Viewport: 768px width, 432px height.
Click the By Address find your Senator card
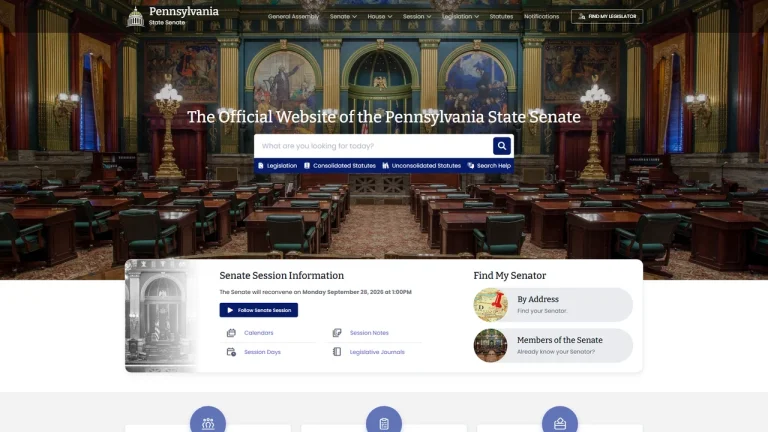(553, 305)
